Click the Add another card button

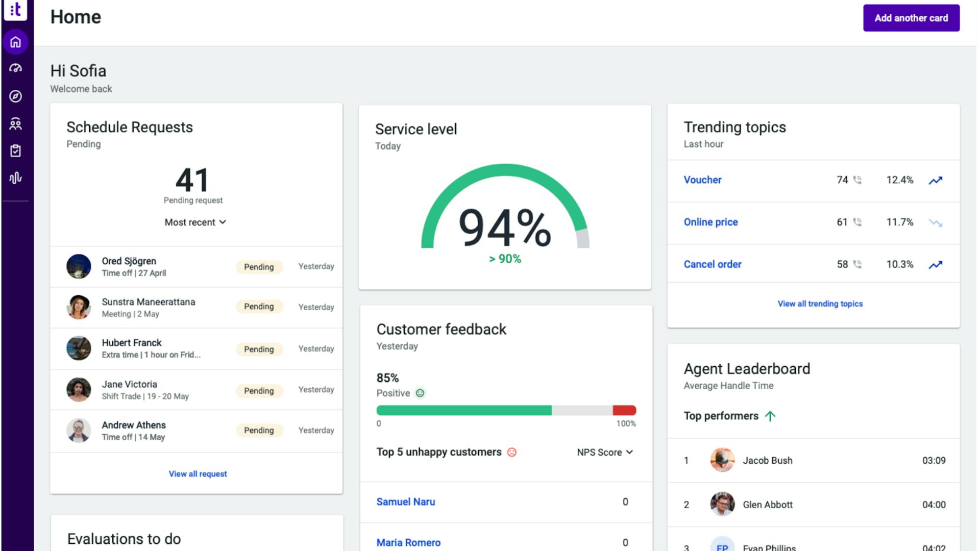[911, 18]
